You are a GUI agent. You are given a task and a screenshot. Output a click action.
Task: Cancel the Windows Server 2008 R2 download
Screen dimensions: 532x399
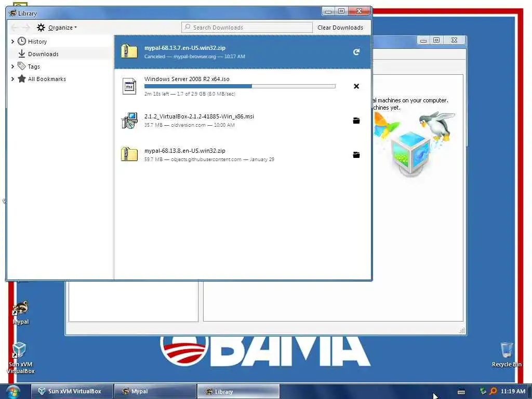coord(356,86)
